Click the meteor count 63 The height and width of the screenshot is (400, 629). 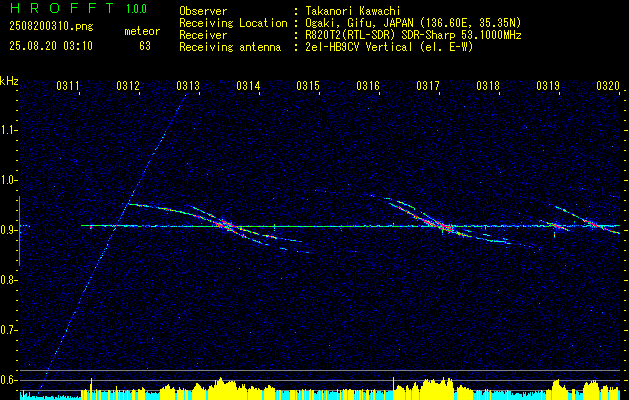(145, 46)
